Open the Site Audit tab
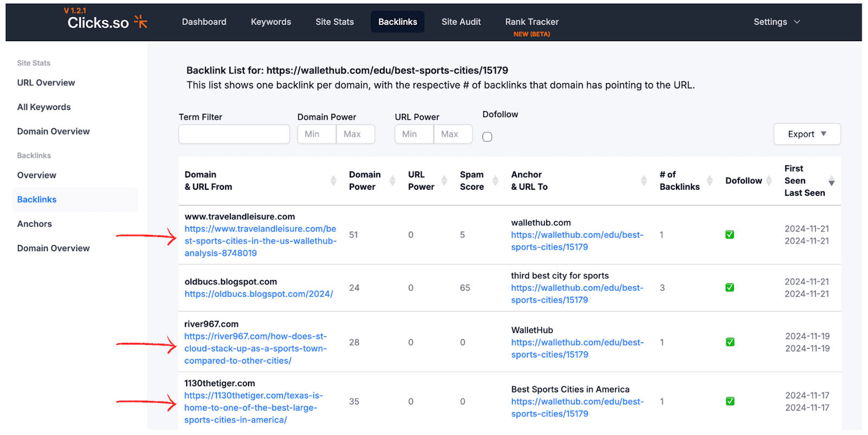Viewport: 868px width, 435px height. (461, 22)
